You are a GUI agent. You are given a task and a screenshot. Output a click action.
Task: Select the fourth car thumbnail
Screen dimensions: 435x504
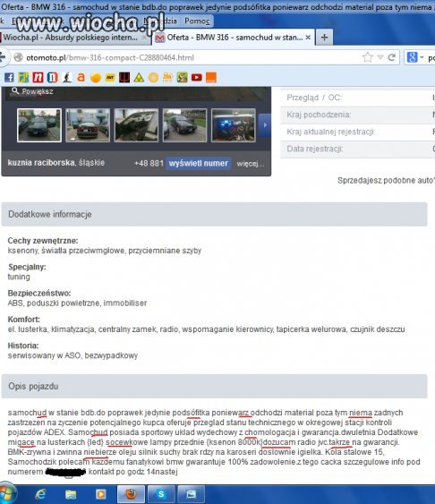point(184,125)
